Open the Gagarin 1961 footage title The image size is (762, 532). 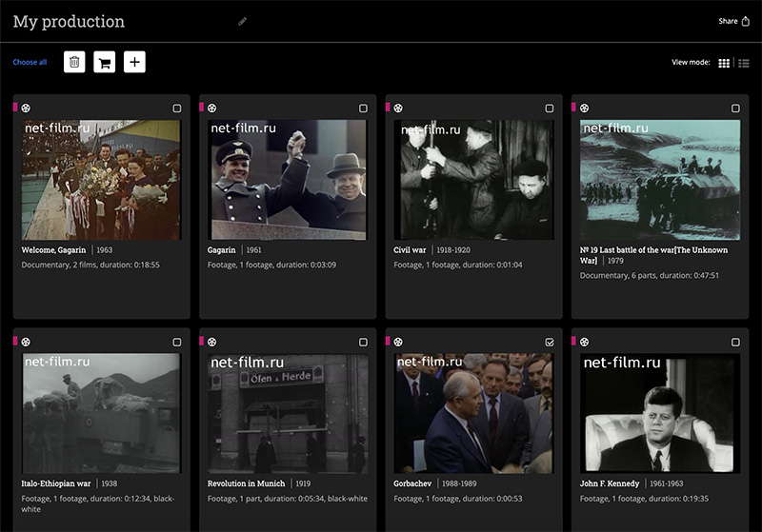tap(221, 250)
